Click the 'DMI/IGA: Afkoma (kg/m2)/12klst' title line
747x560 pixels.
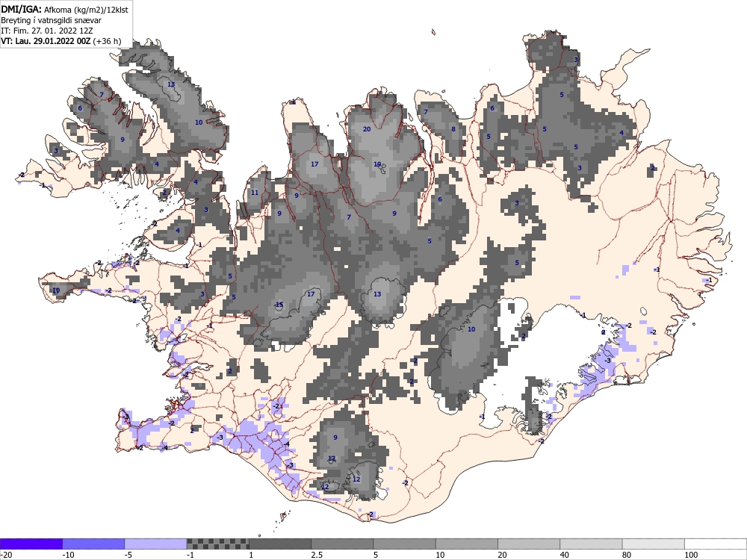click(64, 9)
